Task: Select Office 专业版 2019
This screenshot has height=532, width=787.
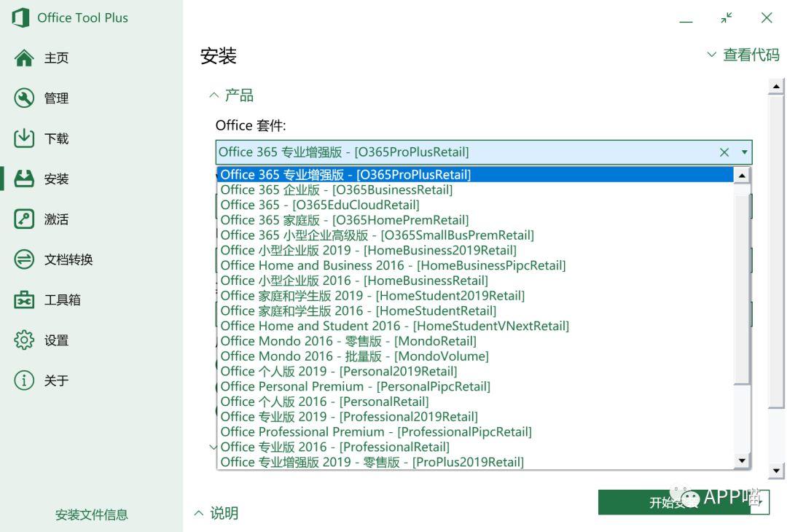Action: pyautogui.click(x=476, y=417)
